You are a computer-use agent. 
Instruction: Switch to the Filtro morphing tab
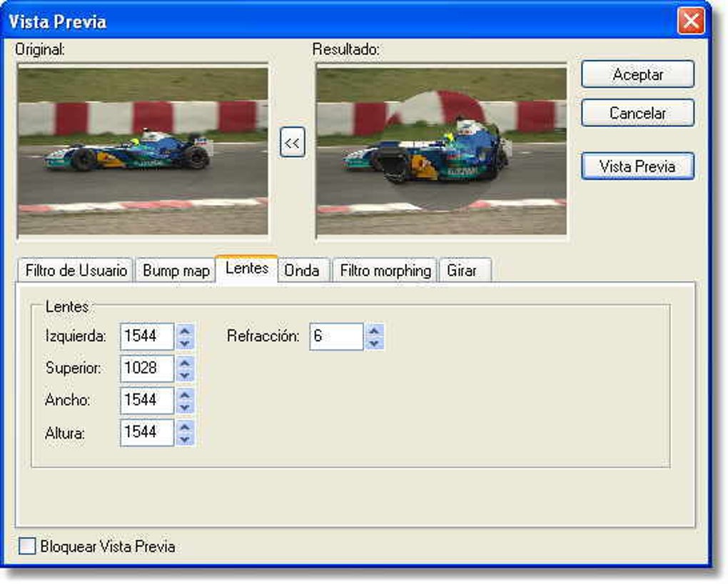pos(385,271)
